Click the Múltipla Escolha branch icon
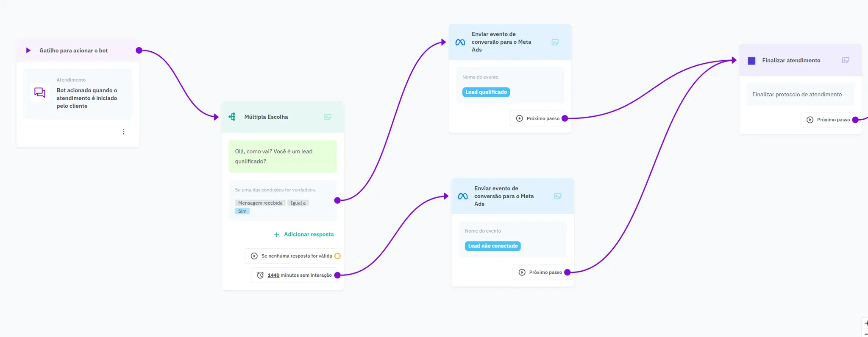868x337 pixels. 232,117
